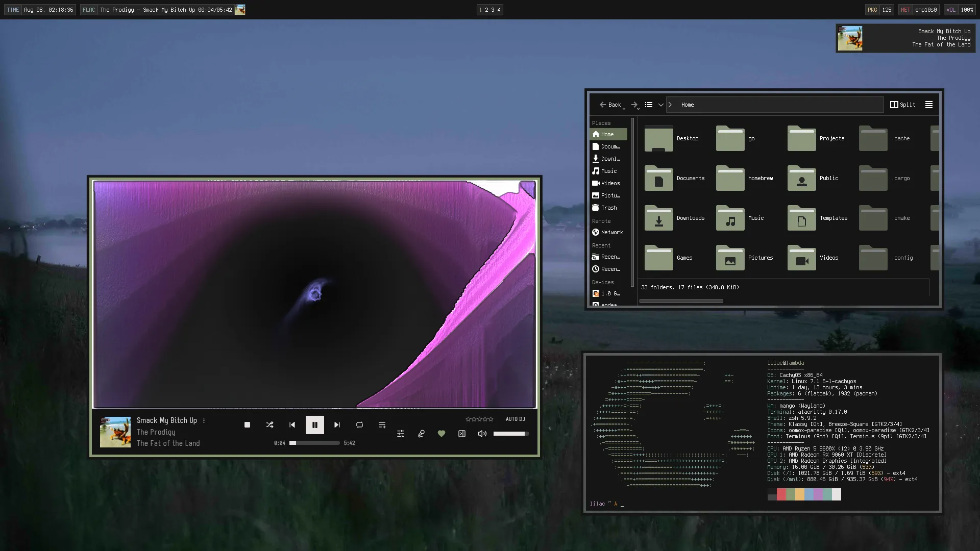Viewport: 980px width, 551px height.
Task: Switch file manager view mode icon
Action: coord(649,105)
